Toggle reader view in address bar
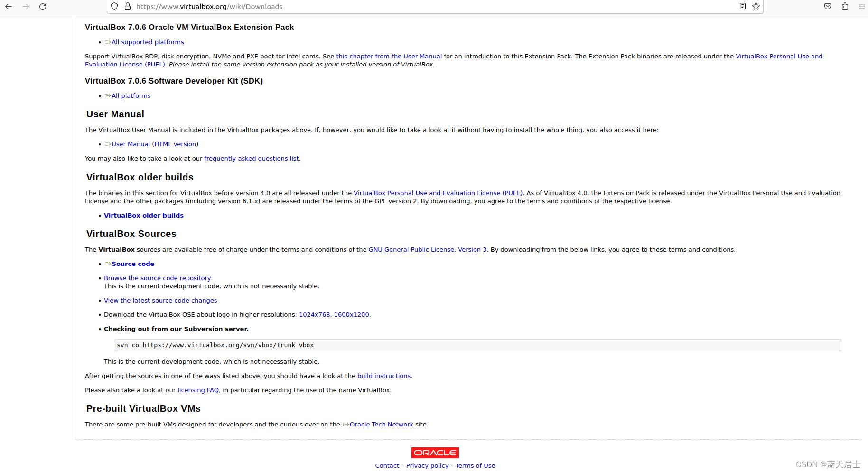Viewport: 868px width, 473px height. (743, 6)
